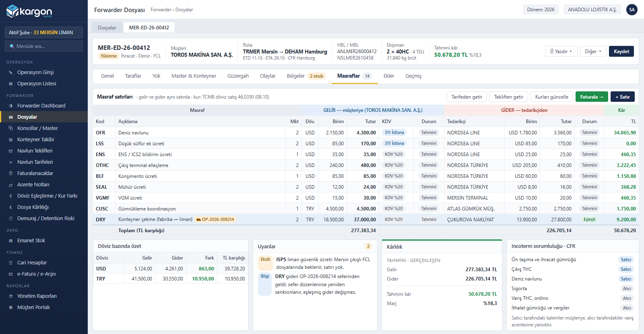The width and height of the screenshot is (644, 334).
Task: Click the 311 İstisna badge in the OFR row
Action: point(394,133)
